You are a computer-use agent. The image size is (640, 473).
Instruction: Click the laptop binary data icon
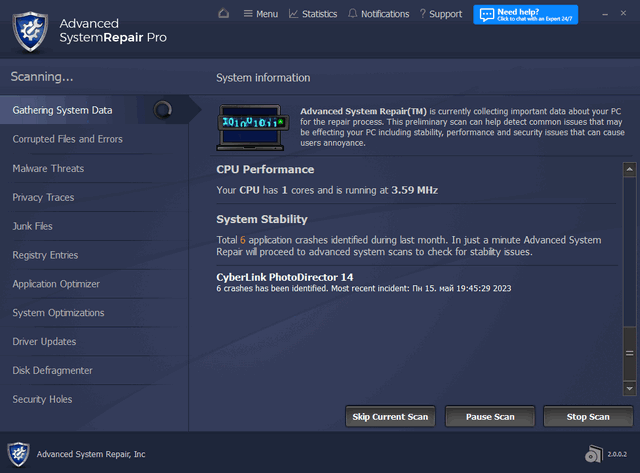253,127
